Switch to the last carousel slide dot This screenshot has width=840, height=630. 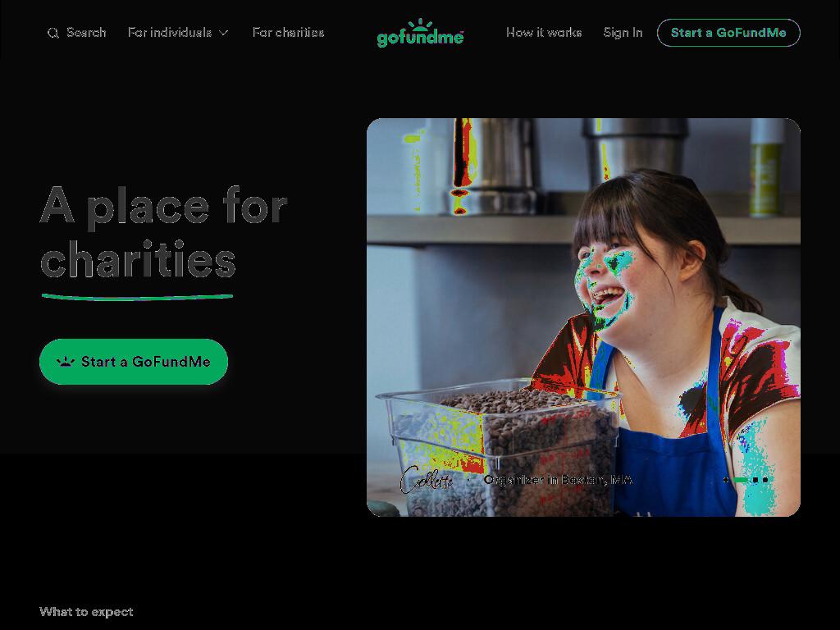click(765, 480)
